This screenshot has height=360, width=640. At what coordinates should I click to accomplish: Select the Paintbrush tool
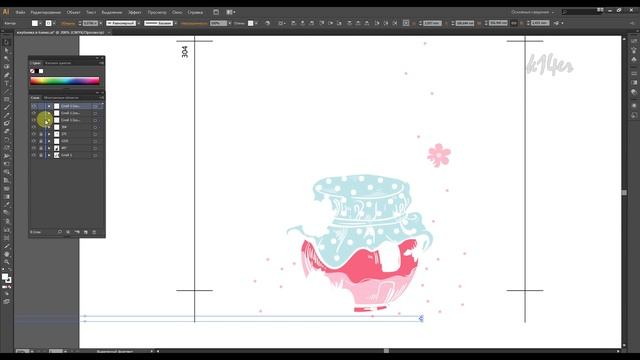6,108
